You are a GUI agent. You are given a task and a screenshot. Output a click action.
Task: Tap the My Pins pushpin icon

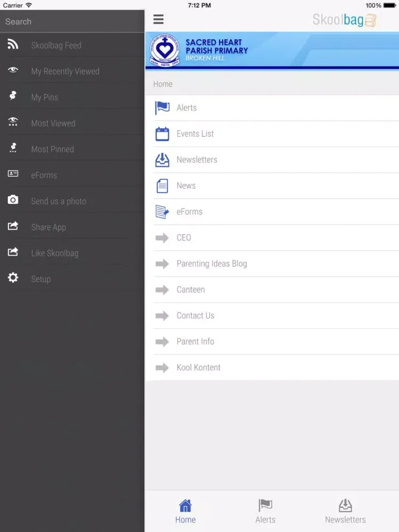[13, 96]
